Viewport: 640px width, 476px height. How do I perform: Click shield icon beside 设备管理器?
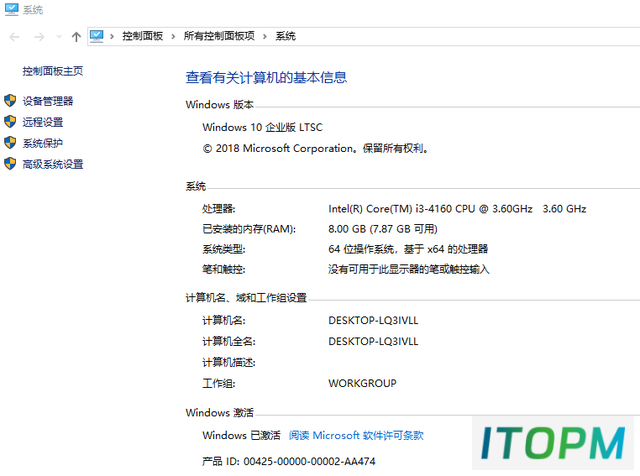tap(10, 100)
